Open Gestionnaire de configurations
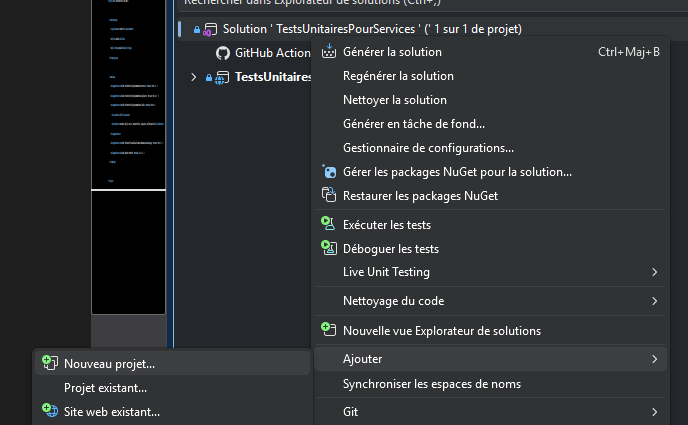688x425 pixels. (x=491, y=148)
